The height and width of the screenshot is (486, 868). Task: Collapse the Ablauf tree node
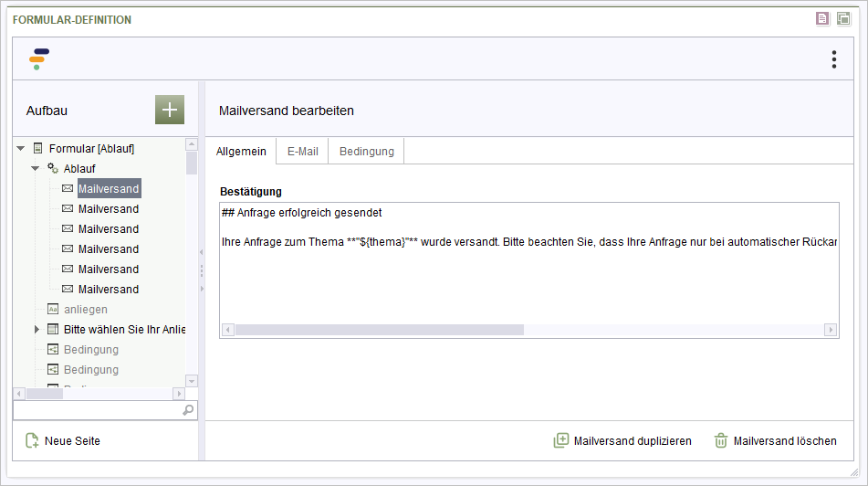[x=35, y=168]
